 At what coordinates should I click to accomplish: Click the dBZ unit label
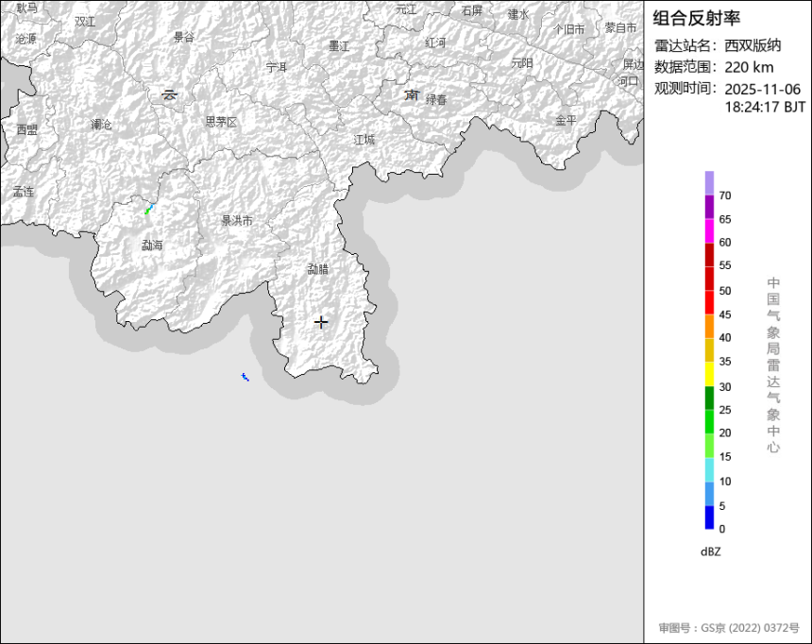pos(710,551)
